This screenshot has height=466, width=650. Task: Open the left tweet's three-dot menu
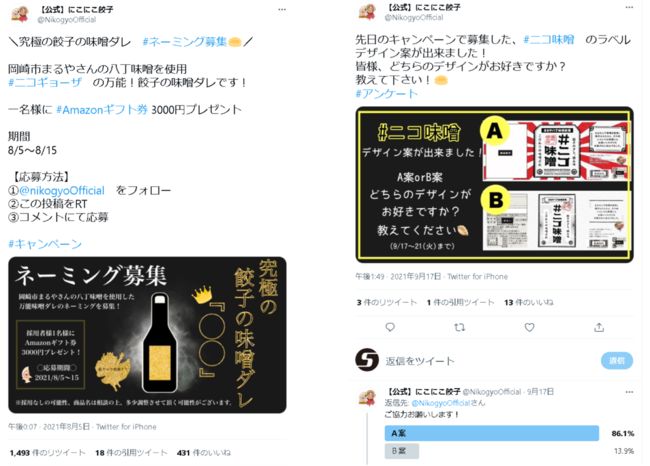282,9
